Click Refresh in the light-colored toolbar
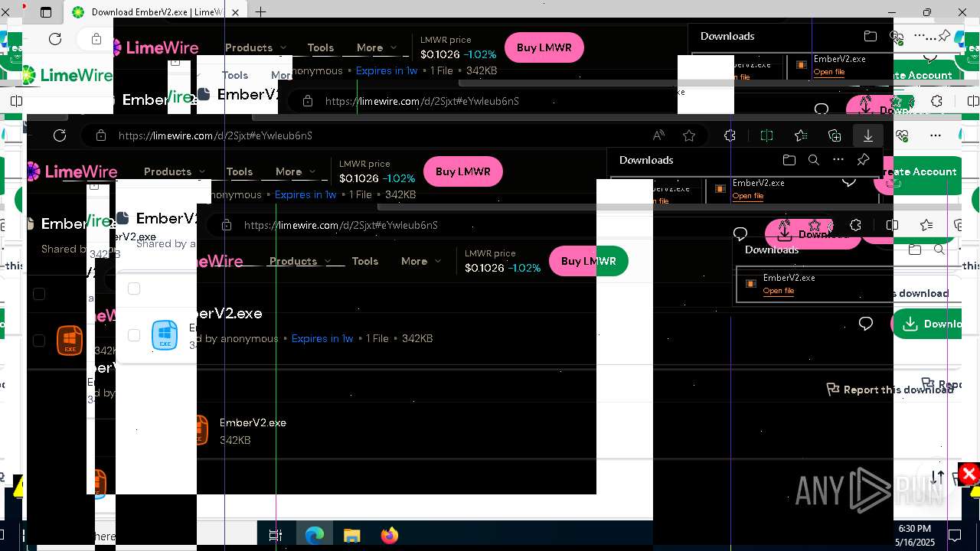Screen dimensions: 980x551 pyautogui.click(x=55, y=39)
